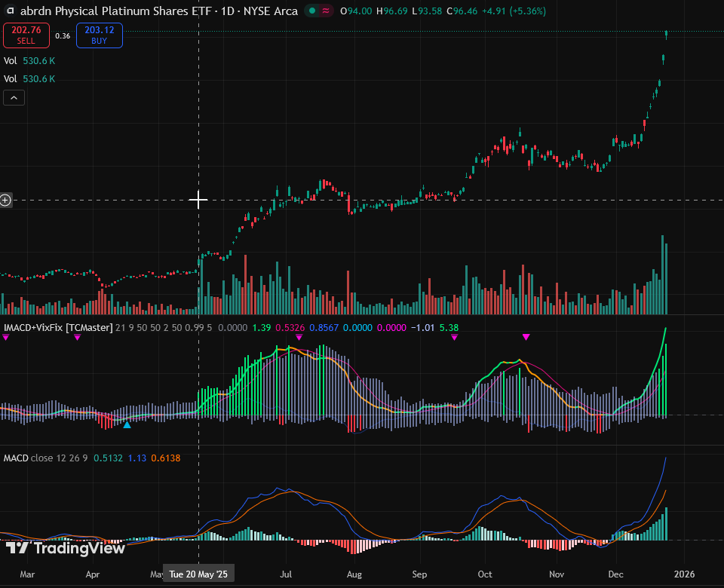Click the 0.5326 pink IMACD value
The height and width of the screenshot is (588, 724).
[290, 328]
